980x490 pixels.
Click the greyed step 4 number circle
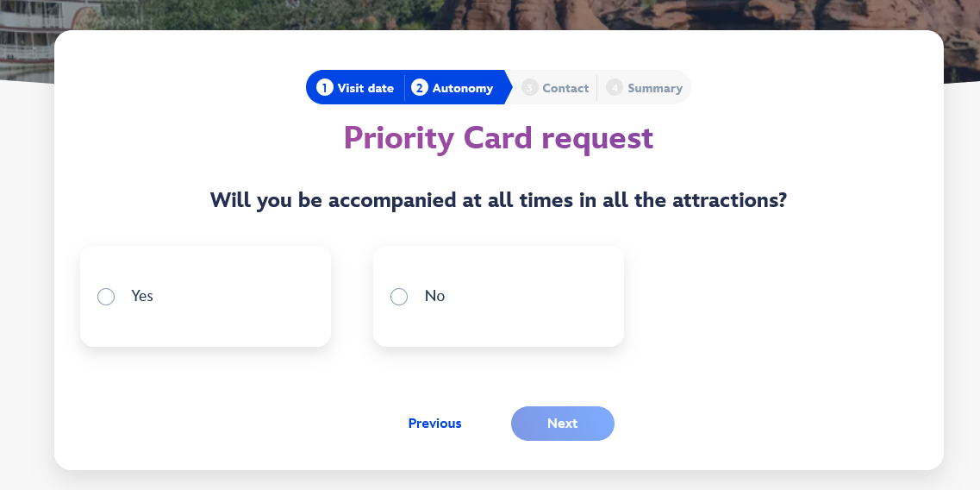click(615, 88)
